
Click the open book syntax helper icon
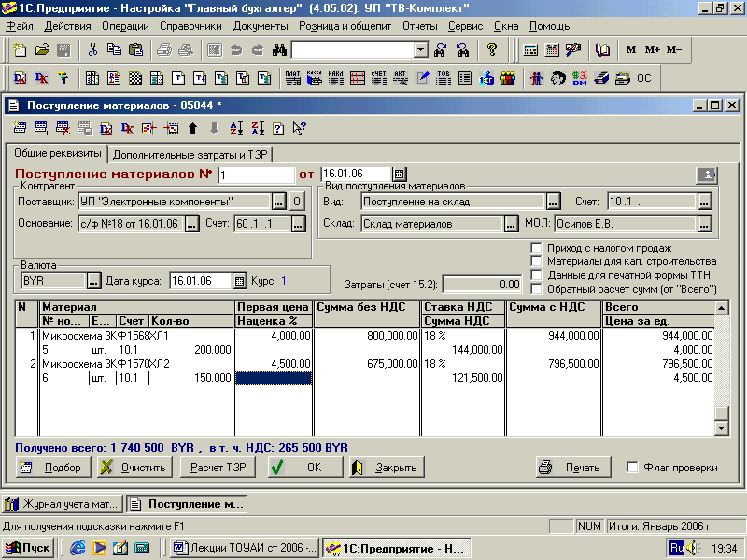(x=602, y=49)
